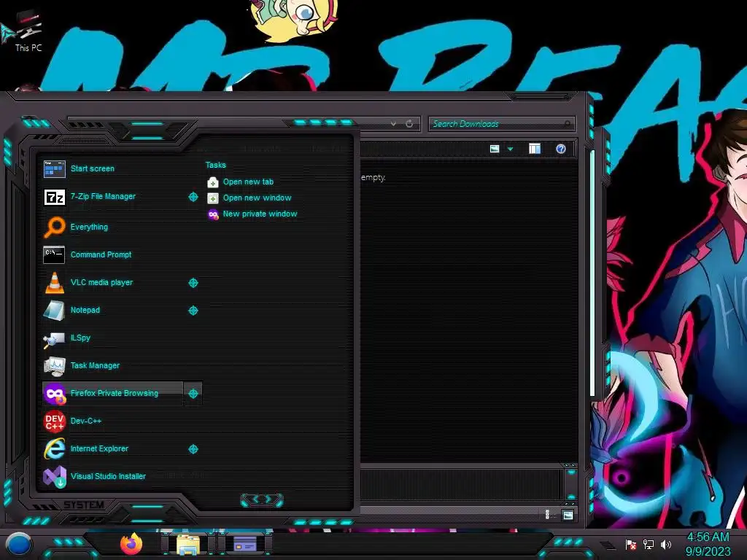Screen dimensions: 747x560
Task: Open Firefox Private Browsing
Action: tap(112, 393)
